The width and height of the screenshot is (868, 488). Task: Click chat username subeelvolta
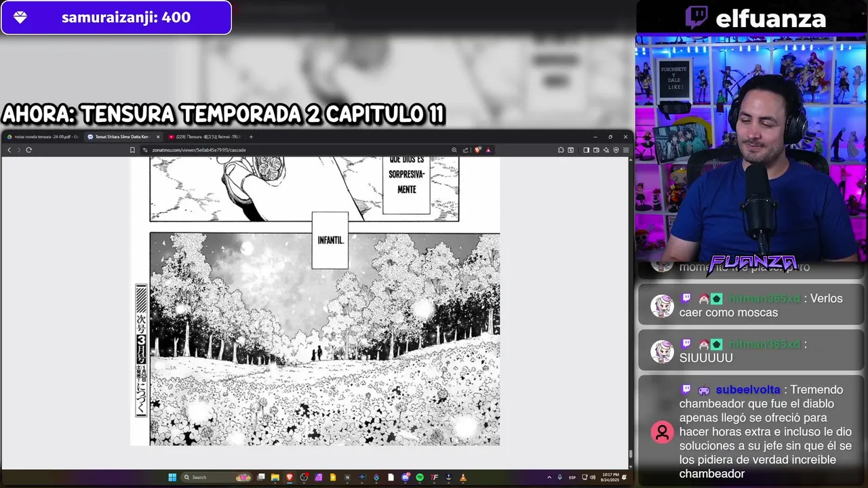point(748,390)
